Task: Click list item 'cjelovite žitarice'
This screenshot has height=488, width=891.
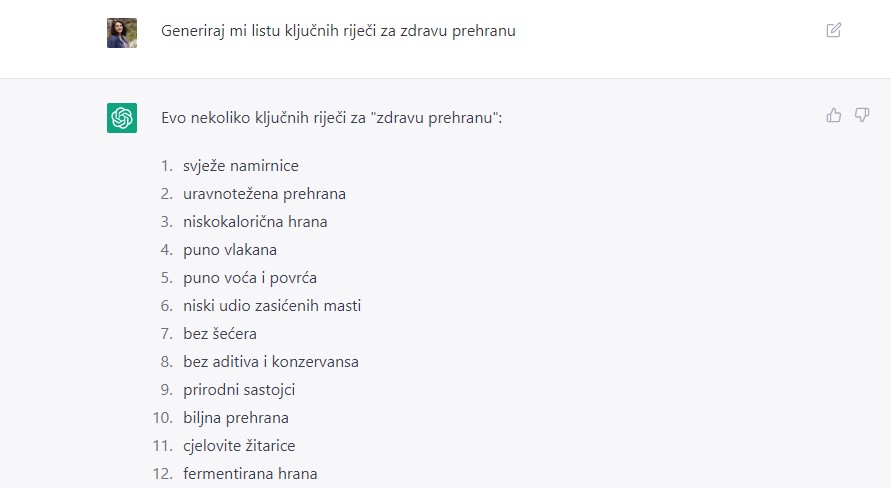Action: click(x=239, y=445)
